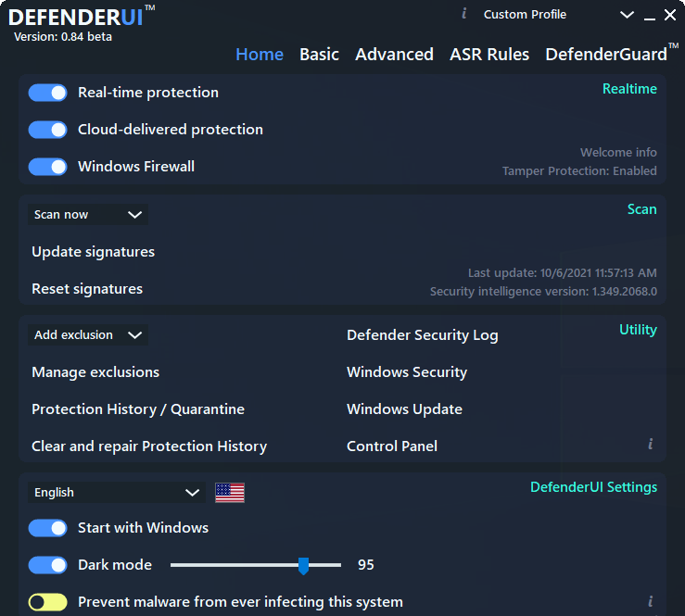Open the English language dropdown
The image size is (685, 616).
[x=117, y=493]
